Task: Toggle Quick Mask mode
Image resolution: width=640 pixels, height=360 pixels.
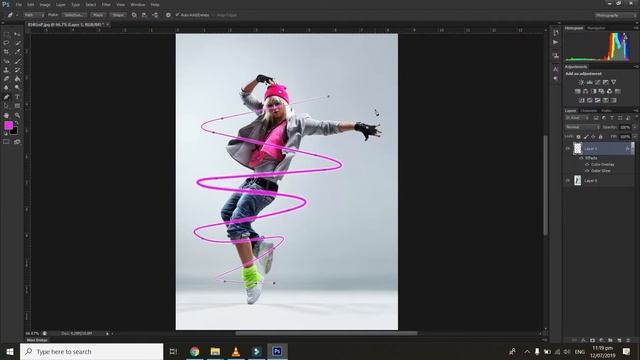Action: click(x=6, y=142)
